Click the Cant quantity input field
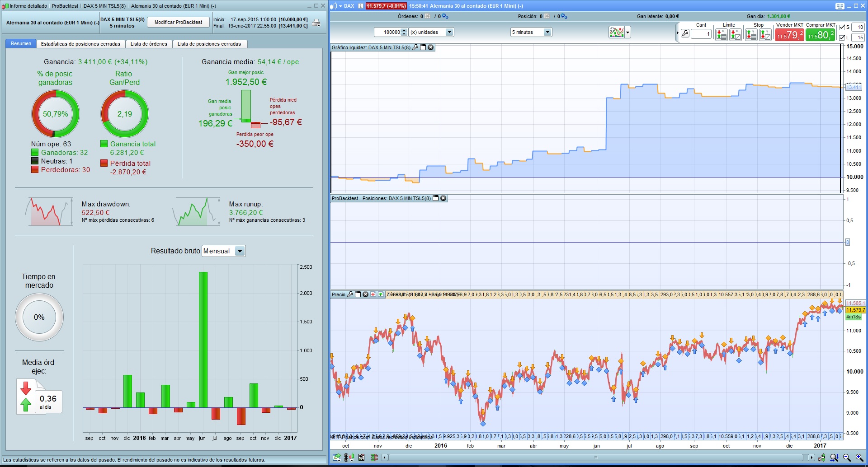 701,34
